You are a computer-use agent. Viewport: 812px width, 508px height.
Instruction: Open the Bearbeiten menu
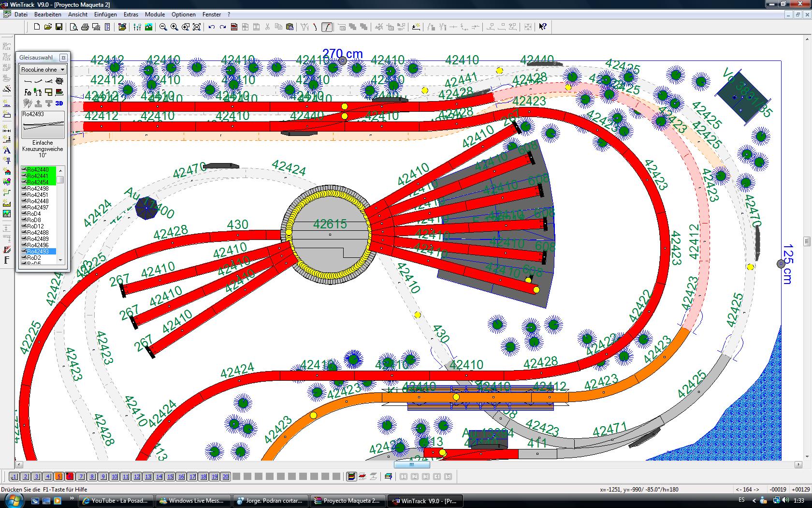point(47,15)
